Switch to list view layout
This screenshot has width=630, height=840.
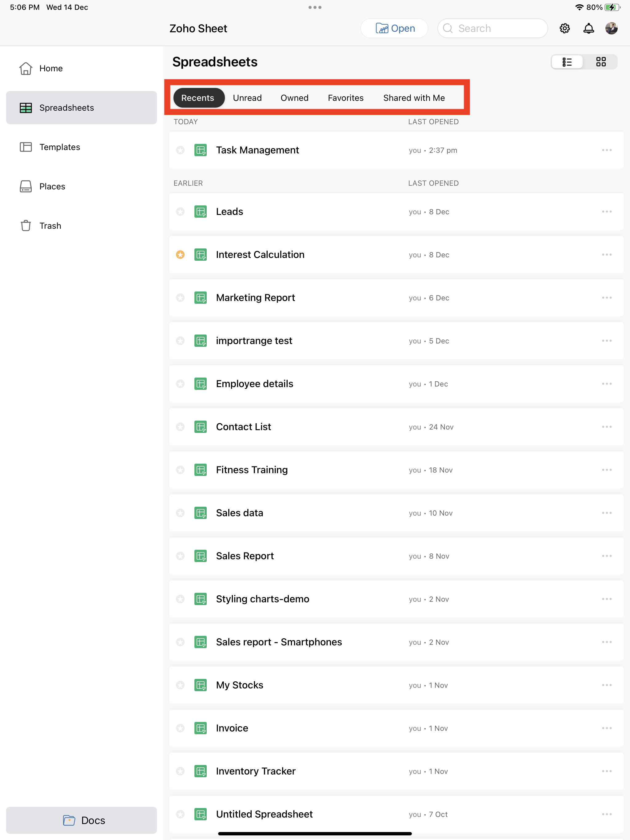[x=567, y=62]
